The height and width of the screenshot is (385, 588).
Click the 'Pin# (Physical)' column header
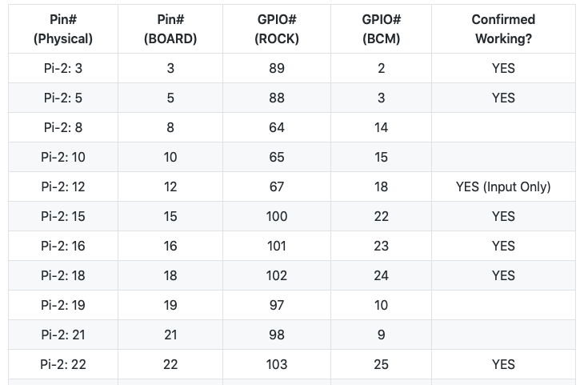(63, 29)
